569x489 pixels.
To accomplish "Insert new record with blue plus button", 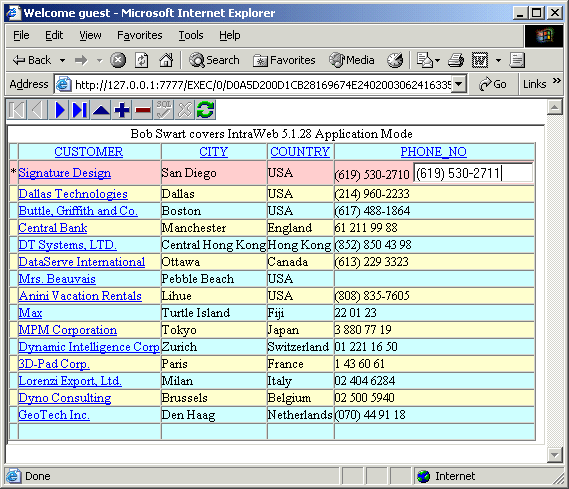I will pos(122,110).
